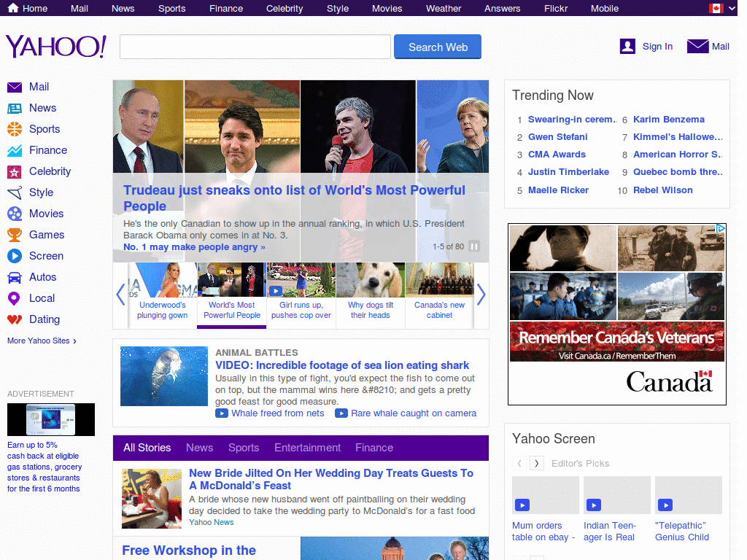Play the Indian Teenager video

(594, 505)
